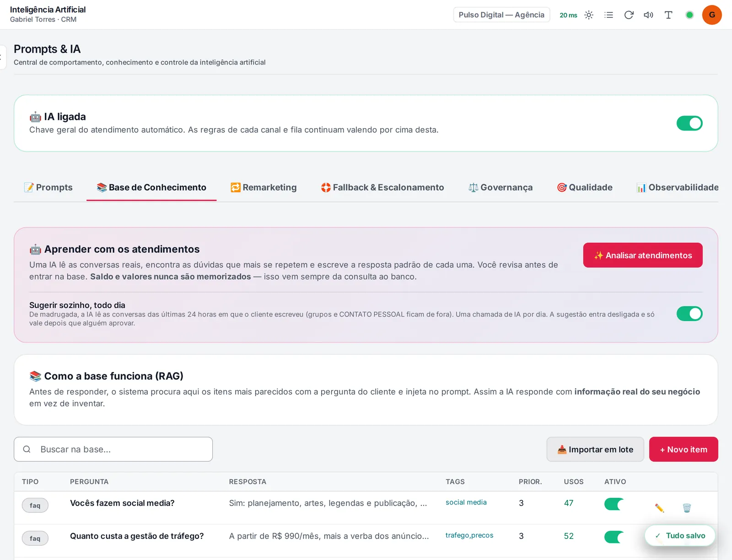Image resolution: width=732 pixels, height=560 pixels.
Task: Click the PRIOR. column header
Action: (530, 482)
